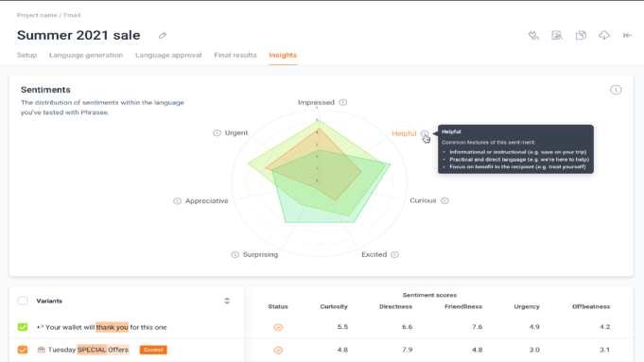The width and height of the screenshot is (644, 362).
Task: Click the collapse-panel arrow icon at top right
Action: [627, 36]
